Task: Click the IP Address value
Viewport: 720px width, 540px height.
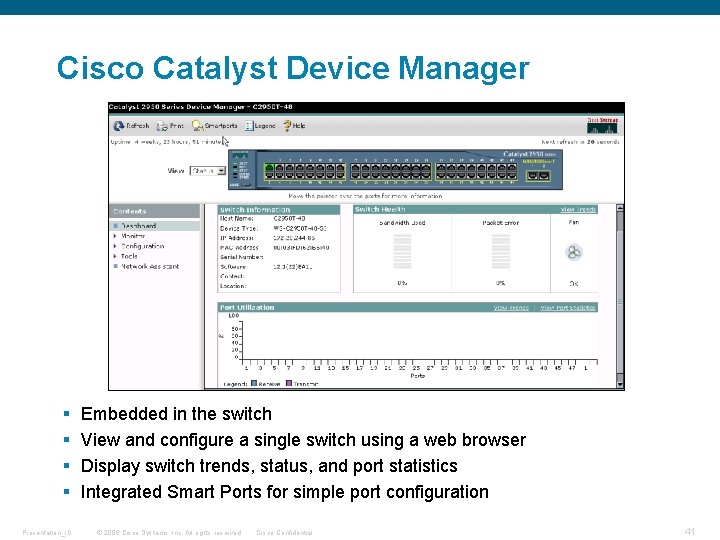Action: coord(294,238)
